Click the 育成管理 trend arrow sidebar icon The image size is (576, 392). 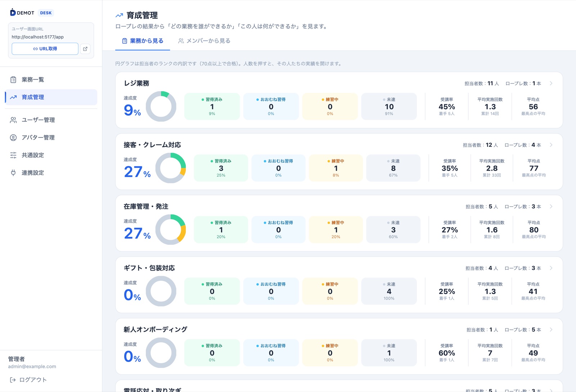coord(13,97)
